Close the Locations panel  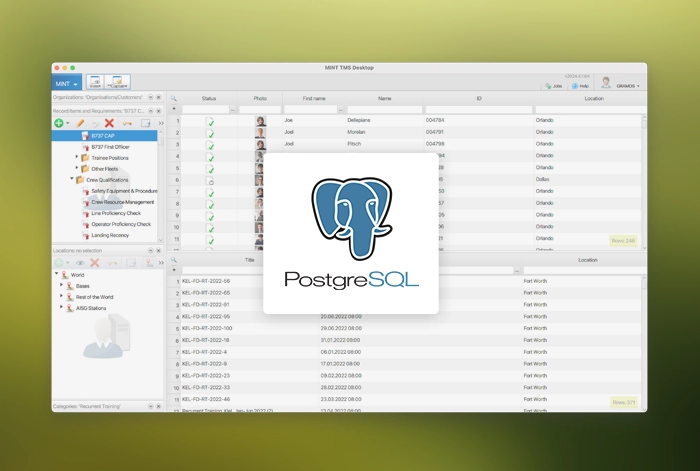158,250
